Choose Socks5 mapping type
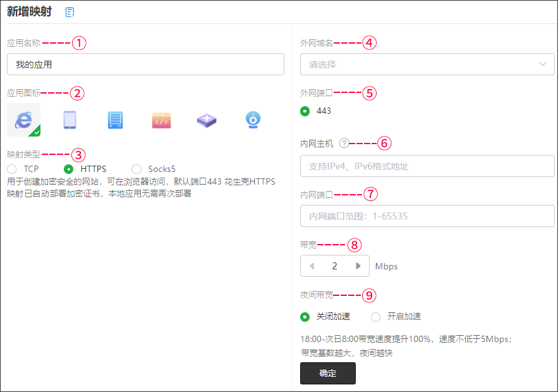The width and height of the screenshot is (558, 392). point(136,169)
